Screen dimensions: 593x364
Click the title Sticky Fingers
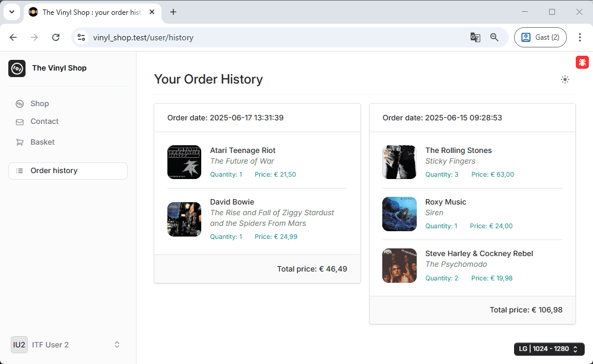tap(450, 161)
